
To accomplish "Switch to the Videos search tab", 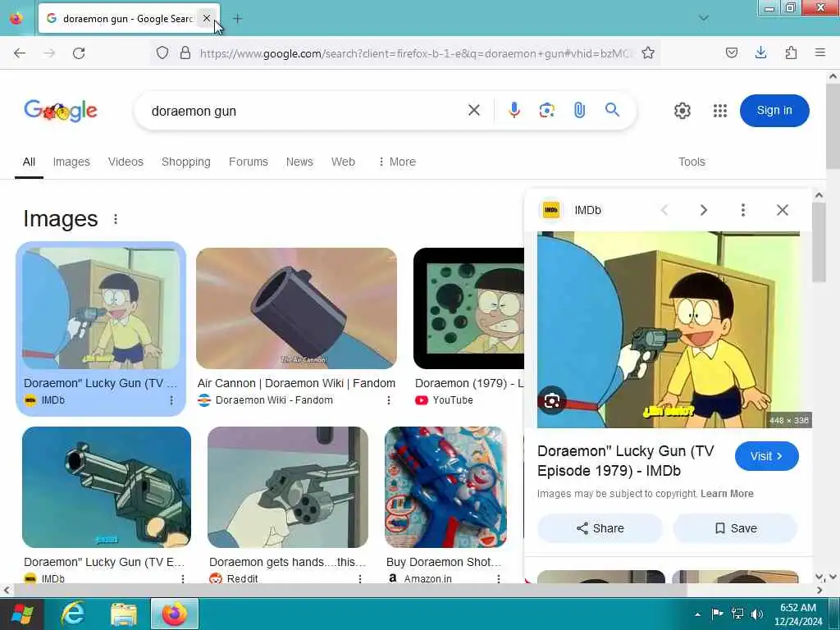I will coord(126,162).
